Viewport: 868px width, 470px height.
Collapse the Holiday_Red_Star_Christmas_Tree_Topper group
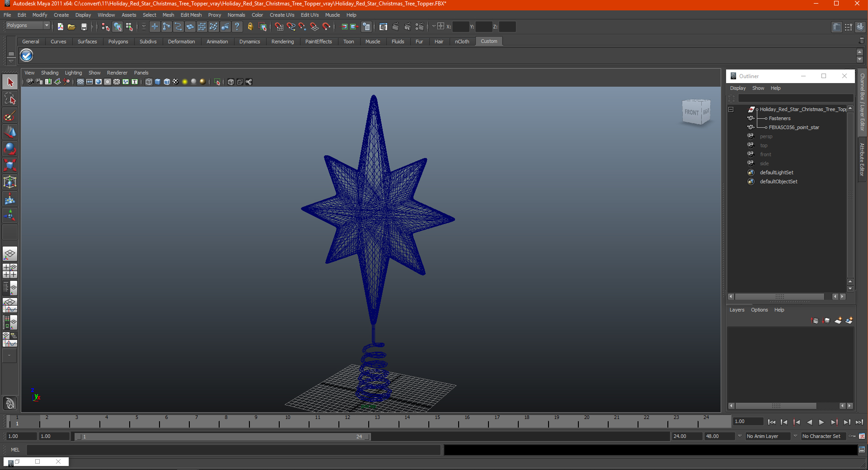pyautogui.click(x=731, y=109)
